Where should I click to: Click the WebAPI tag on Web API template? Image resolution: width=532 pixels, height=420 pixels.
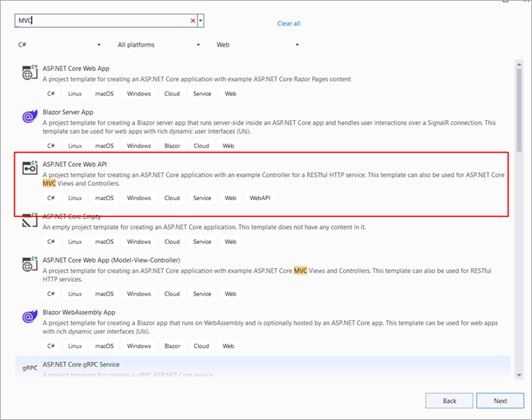260,198
